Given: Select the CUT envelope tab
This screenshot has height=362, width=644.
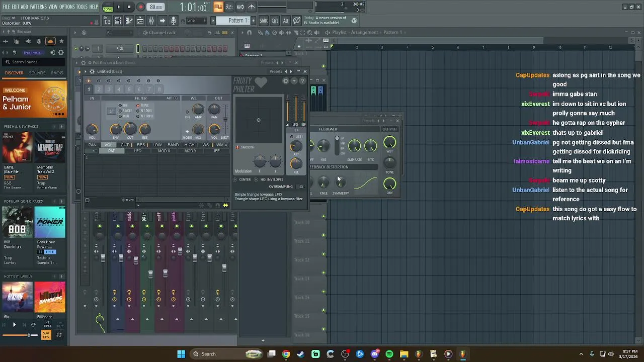Looking at the screenshot, I should pos(125,145).
